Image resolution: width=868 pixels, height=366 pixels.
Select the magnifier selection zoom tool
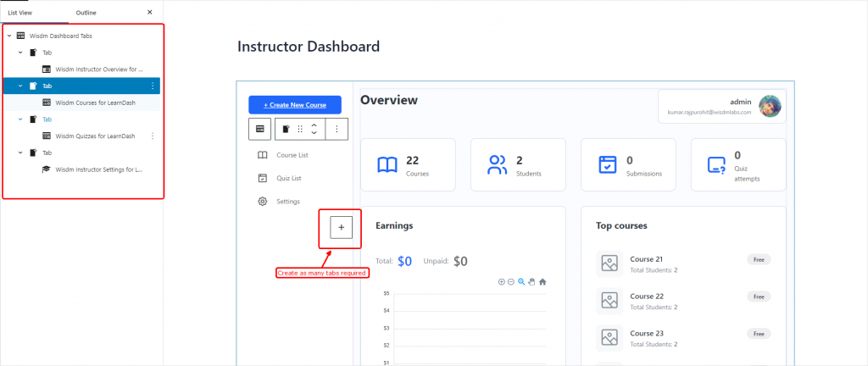(521, 281)
